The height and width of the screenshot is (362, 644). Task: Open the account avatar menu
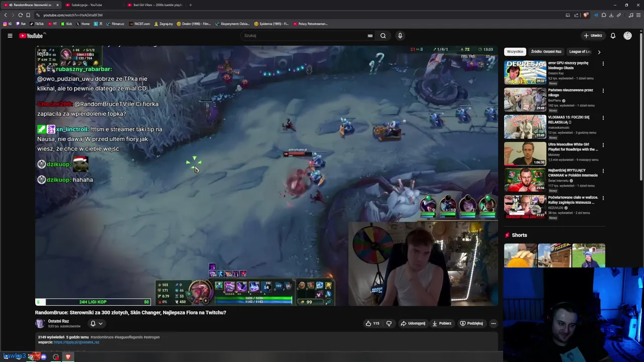point(627,36)
